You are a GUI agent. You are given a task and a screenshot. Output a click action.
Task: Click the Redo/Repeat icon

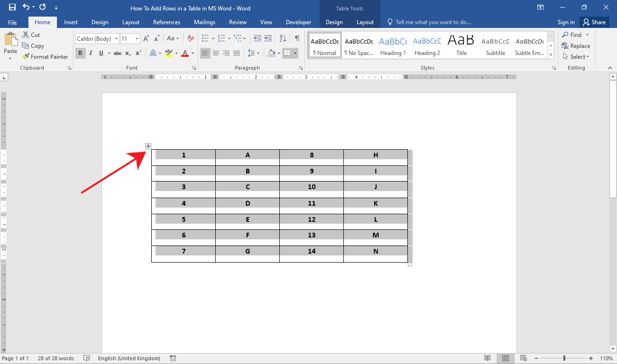43,8
